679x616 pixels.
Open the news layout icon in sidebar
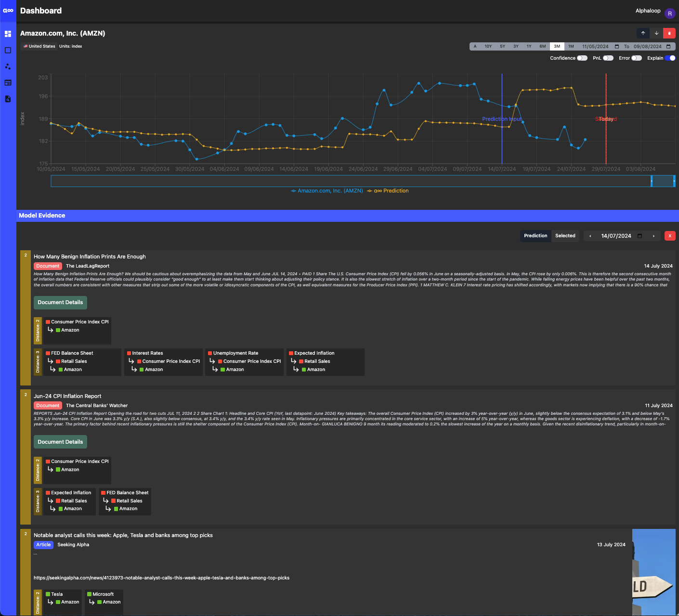tap(8, 83)
